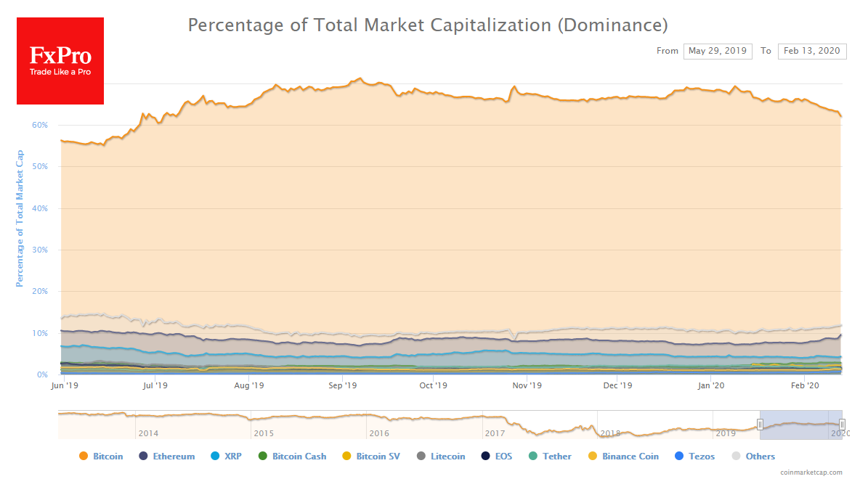This screenshot has width=868, height=479.
Task: Click the Litecoin legend label
Action: point(447,457)
